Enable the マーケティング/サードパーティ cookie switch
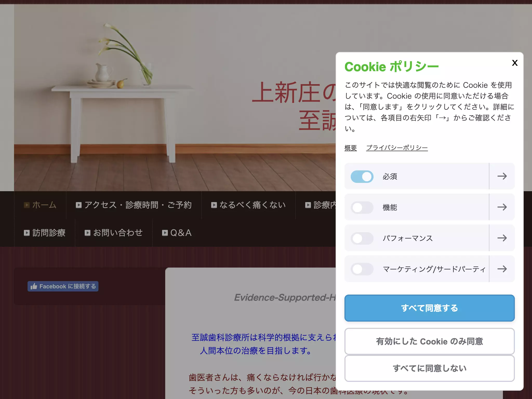Image resolution: width=532 pixels, height=399 pixels. click(362, 269)
